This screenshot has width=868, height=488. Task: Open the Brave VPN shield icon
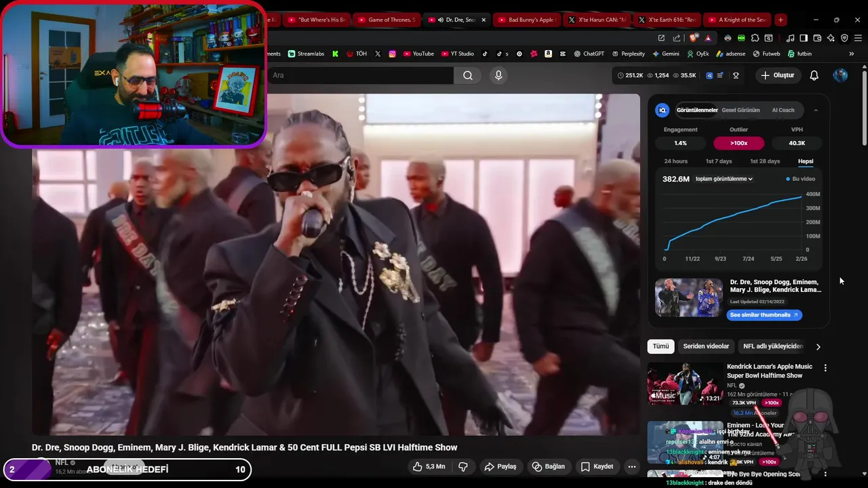click(x=844, y=39)
